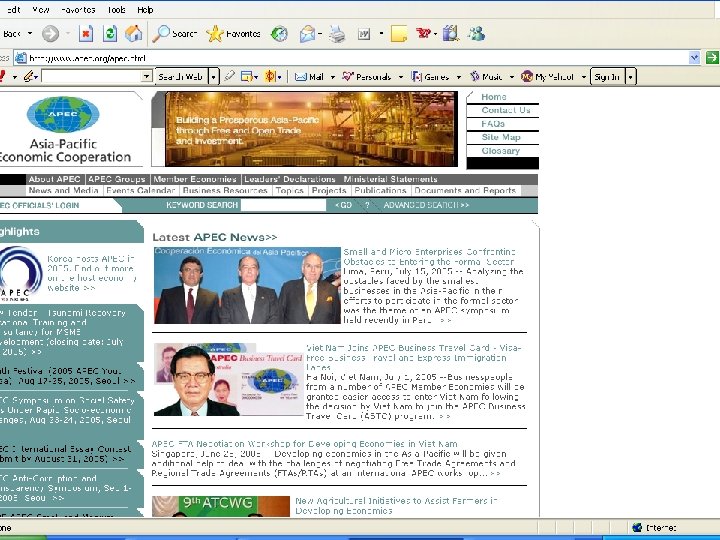
Task: Click the Forward navigation arrow button
Action: click(x=51, y=34)
